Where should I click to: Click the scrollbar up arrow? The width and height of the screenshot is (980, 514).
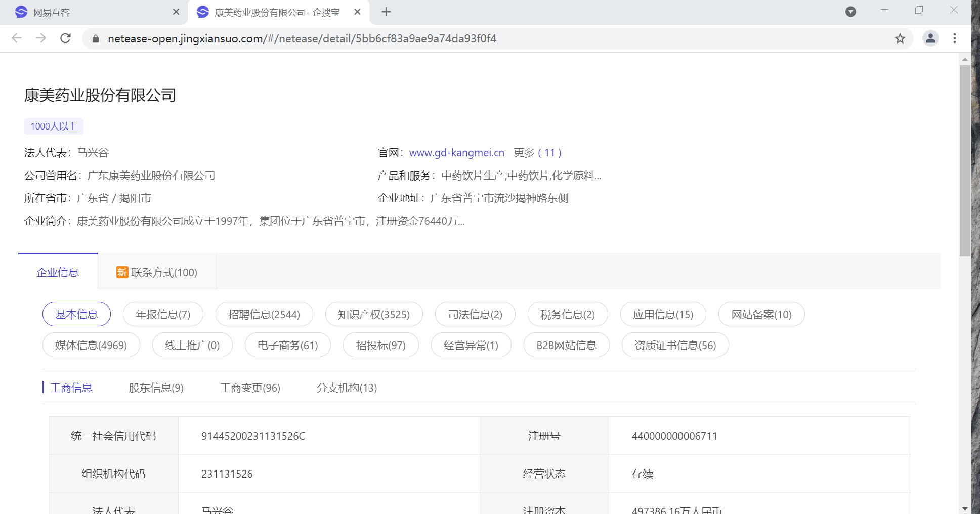[x=965, y=59]
